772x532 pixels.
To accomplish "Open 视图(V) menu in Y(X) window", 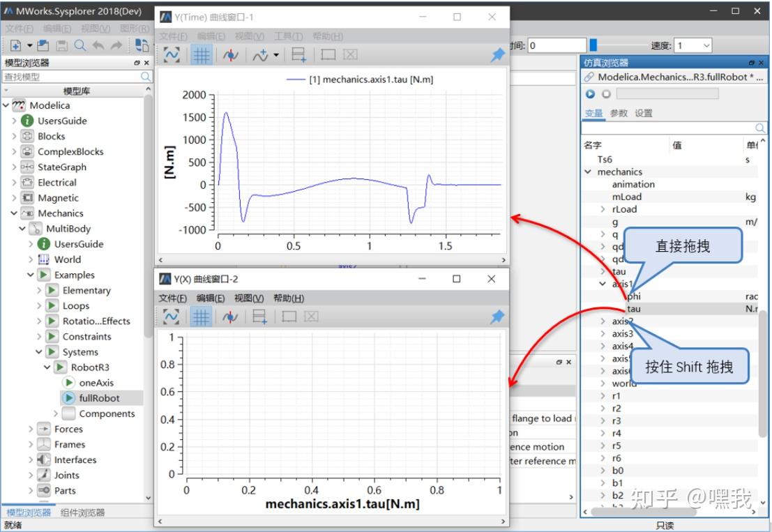I will (249, 298).
